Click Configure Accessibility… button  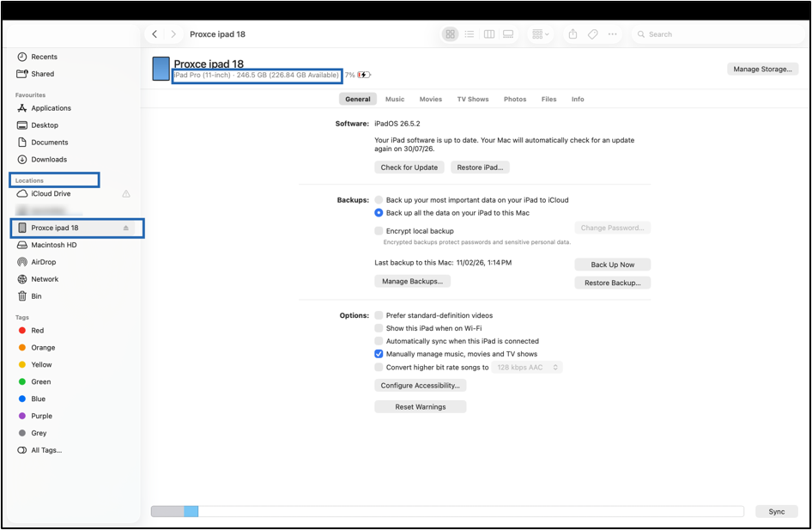click(420, 386)
